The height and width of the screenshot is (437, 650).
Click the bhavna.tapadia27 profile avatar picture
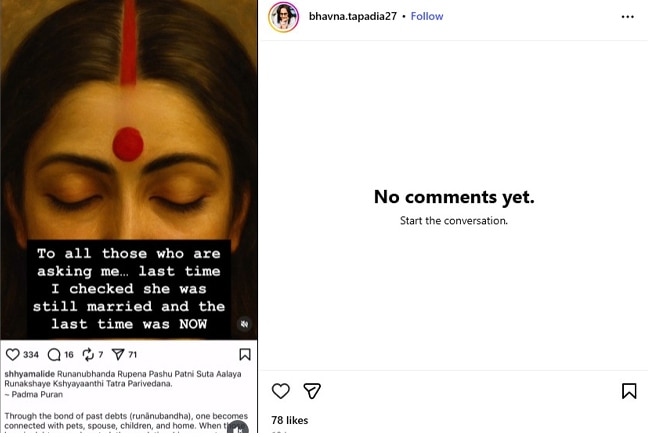283,17
